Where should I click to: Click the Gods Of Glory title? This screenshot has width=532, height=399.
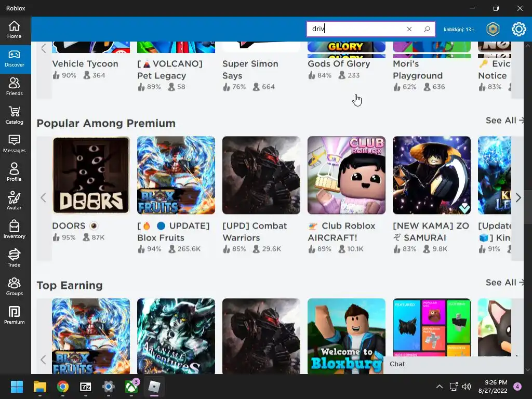tap(339, 64)
